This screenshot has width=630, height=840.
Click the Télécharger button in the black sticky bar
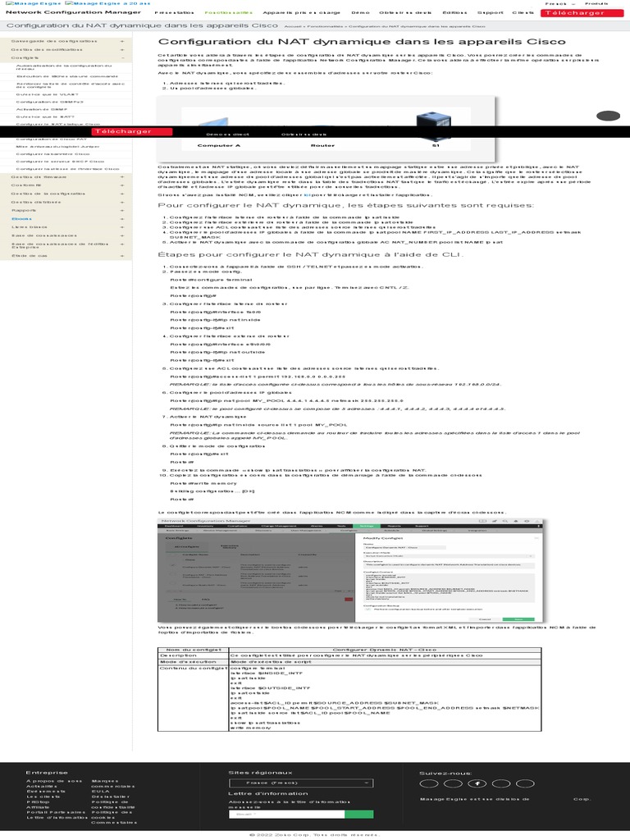pyautogui.click(x=132, y=131)
